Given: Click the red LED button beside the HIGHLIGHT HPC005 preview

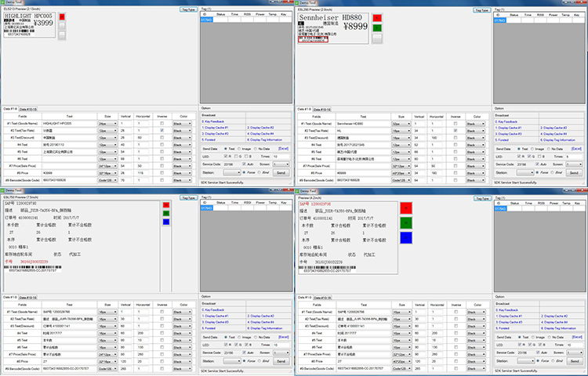Looking at the screenshot, I should point(63,17).
